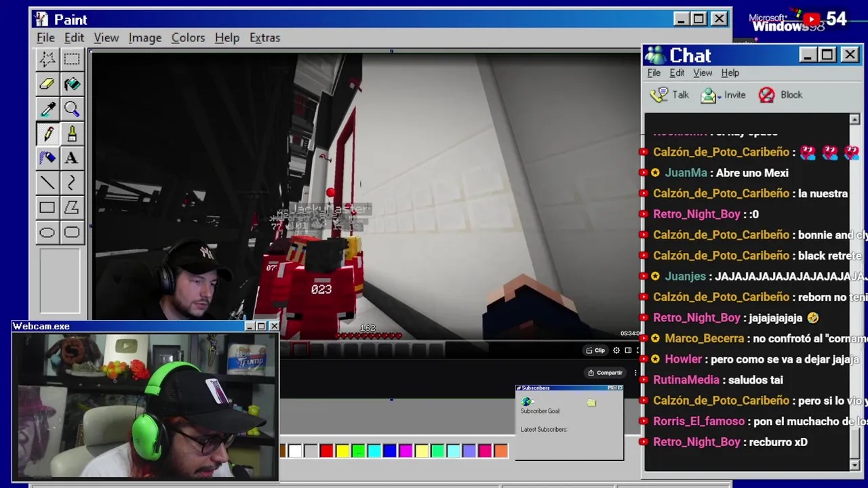Open Paint's File menu
The width and height of the screenshot is (868, 488).
(x=45, y=38)
